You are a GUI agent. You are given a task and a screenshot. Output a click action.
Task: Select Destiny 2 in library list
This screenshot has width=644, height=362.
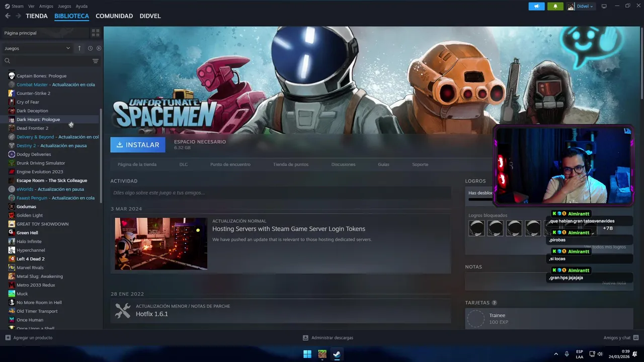pyautogui.click(x=51, y=146)
